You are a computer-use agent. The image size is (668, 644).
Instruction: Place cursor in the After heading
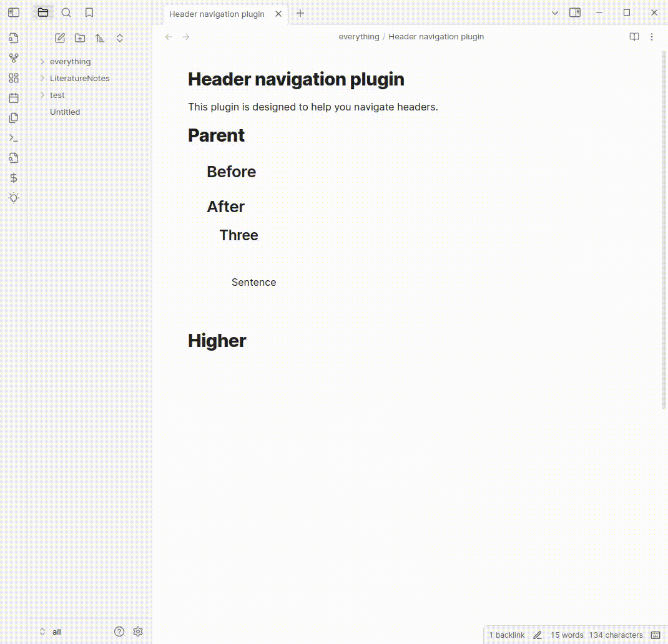pos(225,207)
